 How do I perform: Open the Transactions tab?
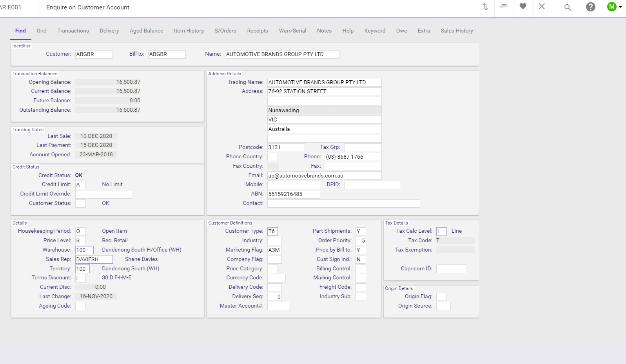[73, 31]
